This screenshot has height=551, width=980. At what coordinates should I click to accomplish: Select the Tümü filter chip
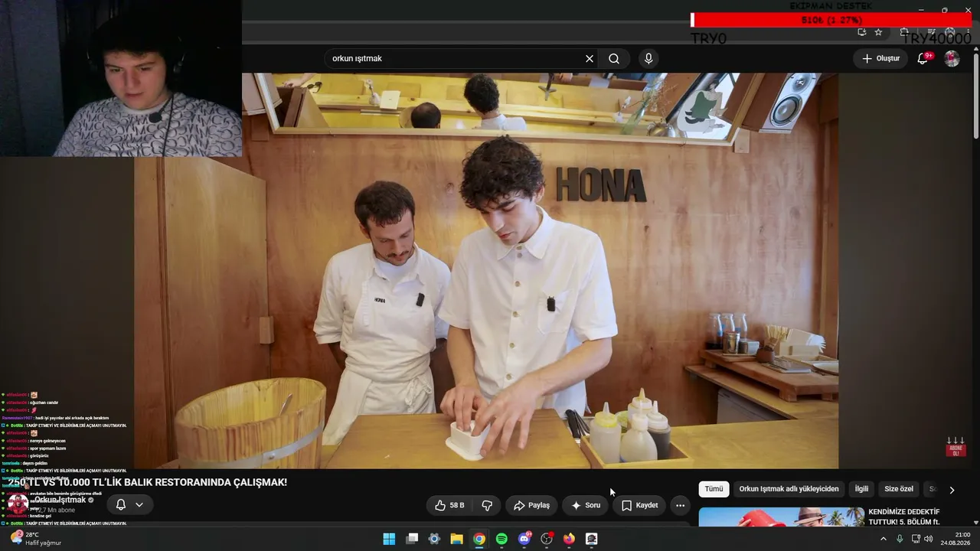(714, 489)
